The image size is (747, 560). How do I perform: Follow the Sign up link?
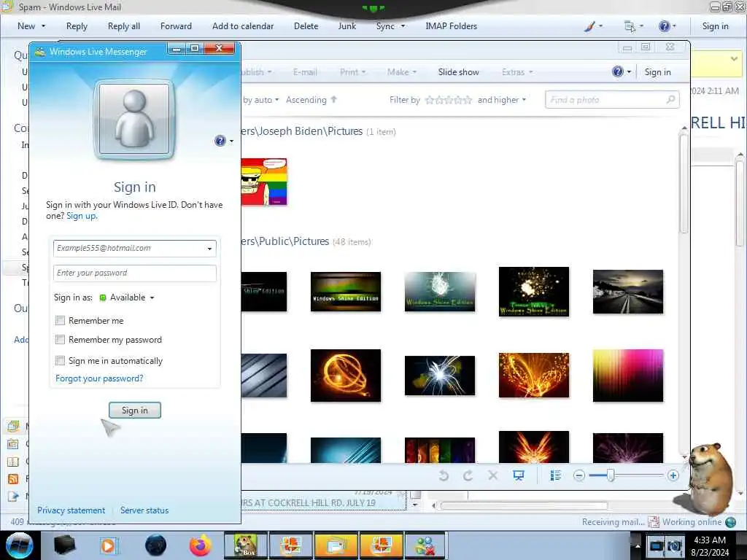[82, 216]
